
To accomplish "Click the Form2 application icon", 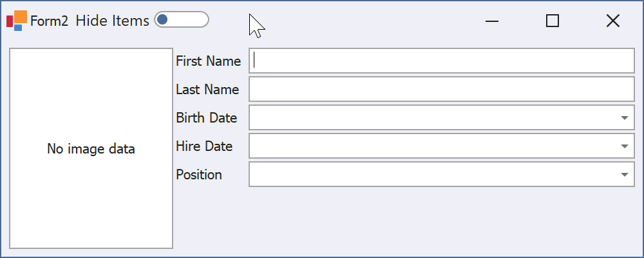I will [x=17, y=21].
